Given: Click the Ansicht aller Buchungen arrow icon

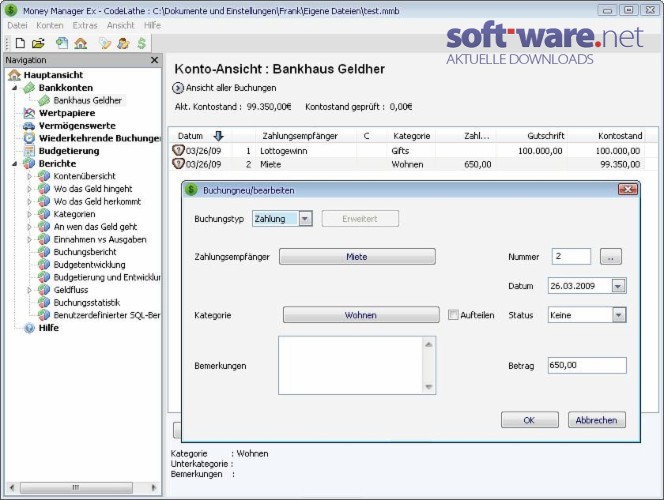Looking at the screenshot, I should 178,88.
